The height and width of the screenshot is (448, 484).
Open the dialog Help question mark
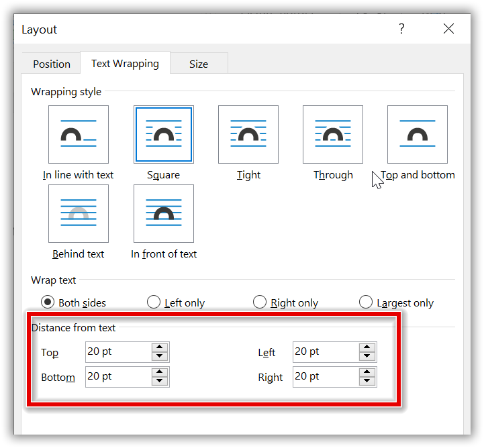tap(401, 29)
